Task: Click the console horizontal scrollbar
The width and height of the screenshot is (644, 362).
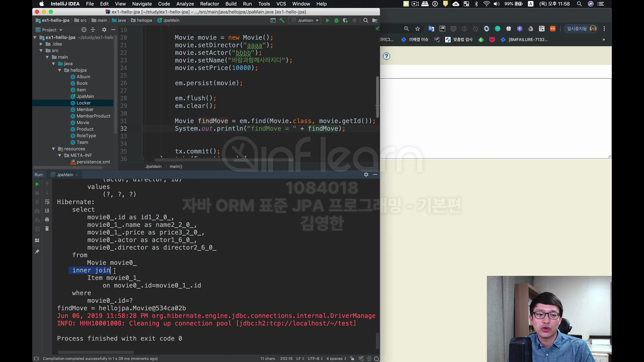Action: pos(96,352)
